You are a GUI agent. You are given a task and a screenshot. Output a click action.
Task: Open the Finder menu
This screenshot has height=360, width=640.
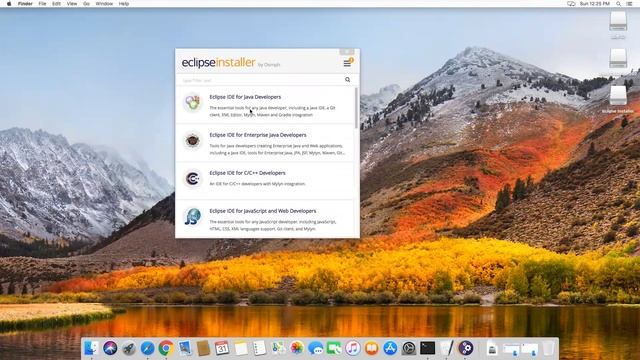(x=25, y=4)
